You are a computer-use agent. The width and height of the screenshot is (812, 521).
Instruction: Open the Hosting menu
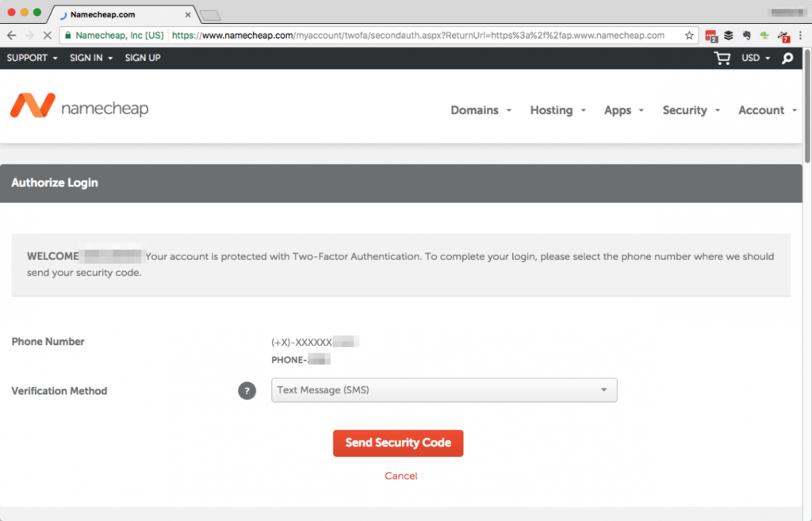[557, 110]
